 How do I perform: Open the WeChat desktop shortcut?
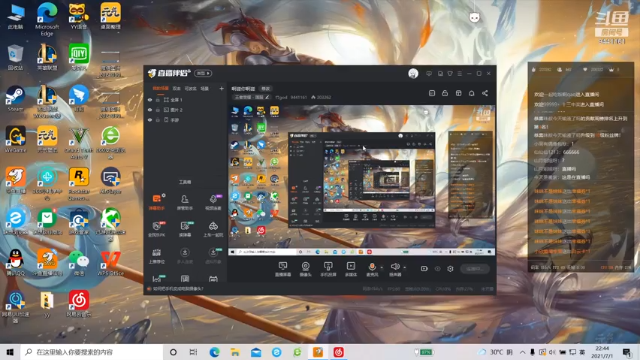(79, 263)
